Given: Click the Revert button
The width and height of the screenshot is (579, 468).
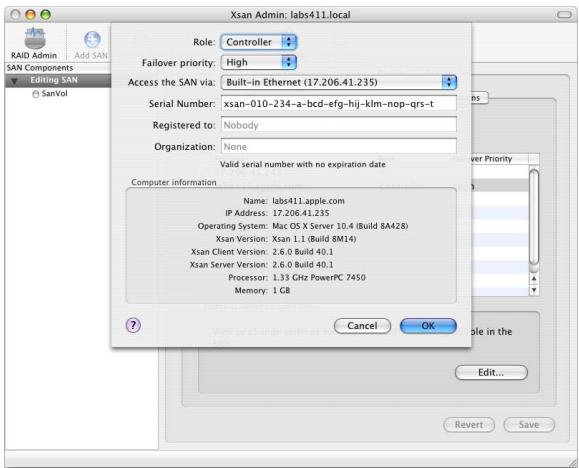Looking at the screenshot, I should [x=469, y=425].
